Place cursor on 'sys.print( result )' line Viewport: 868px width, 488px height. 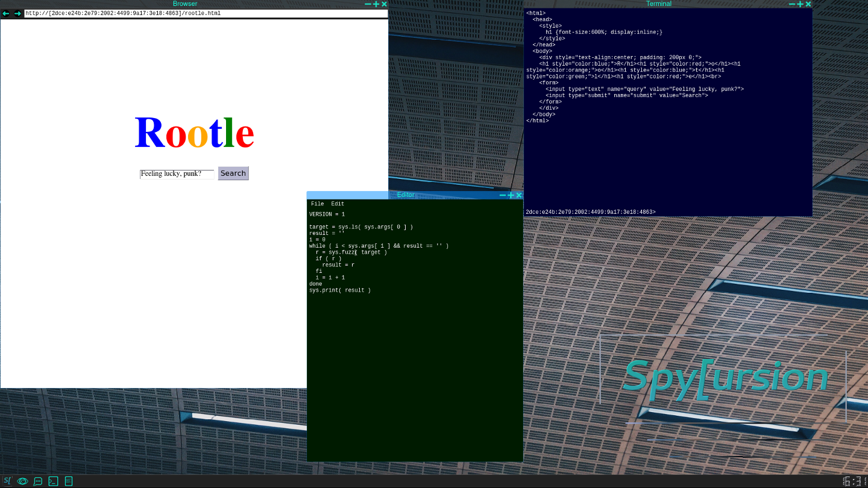coord(340,290)
